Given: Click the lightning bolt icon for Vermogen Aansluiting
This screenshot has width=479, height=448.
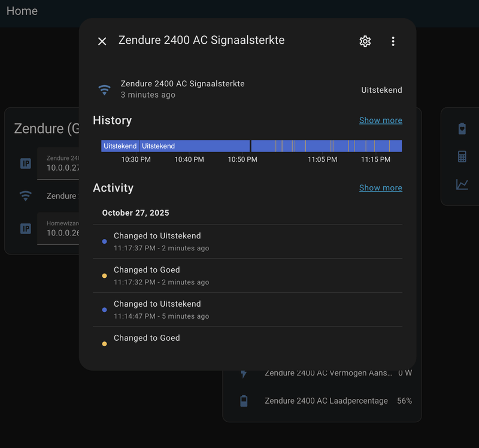Looking at the screenshot, I should coord(243,373).
